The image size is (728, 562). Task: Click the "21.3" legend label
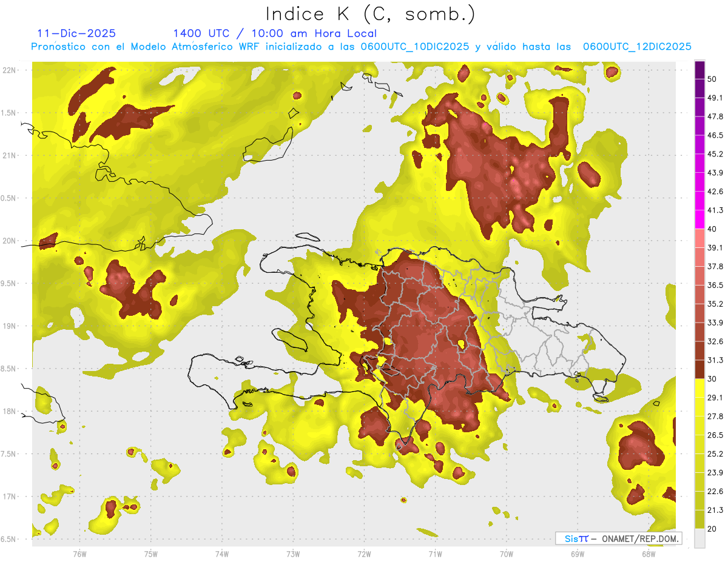pyautogui.click(x=715, y=510)
